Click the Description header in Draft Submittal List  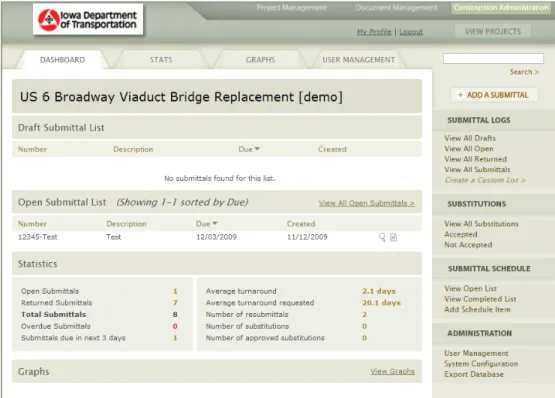pyautogui.click(x=133, y=149)
